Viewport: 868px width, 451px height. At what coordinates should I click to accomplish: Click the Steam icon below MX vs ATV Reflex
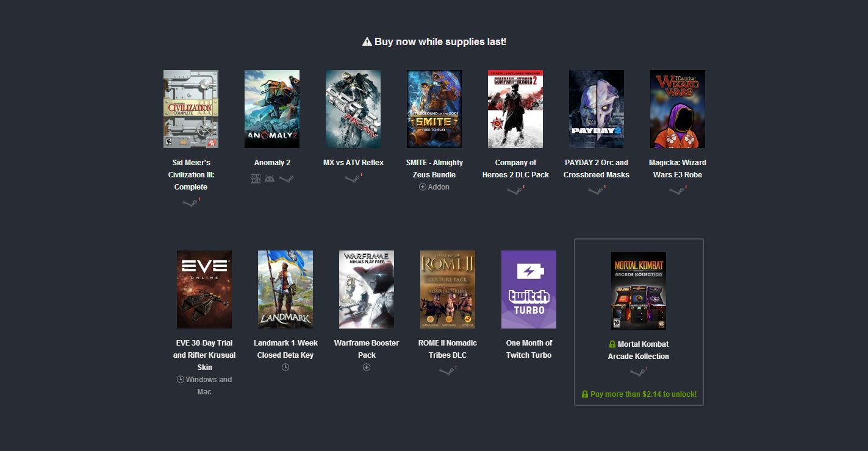tap(352, 179)
